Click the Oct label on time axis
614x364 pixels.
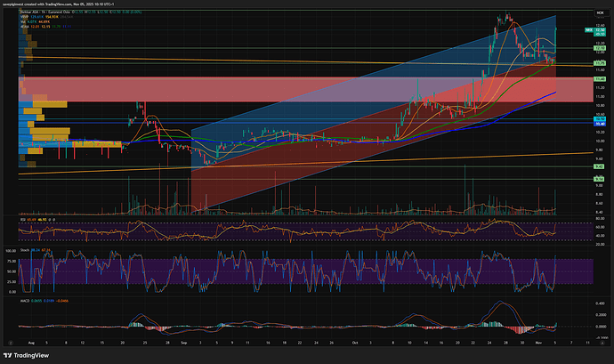point(353,340)
